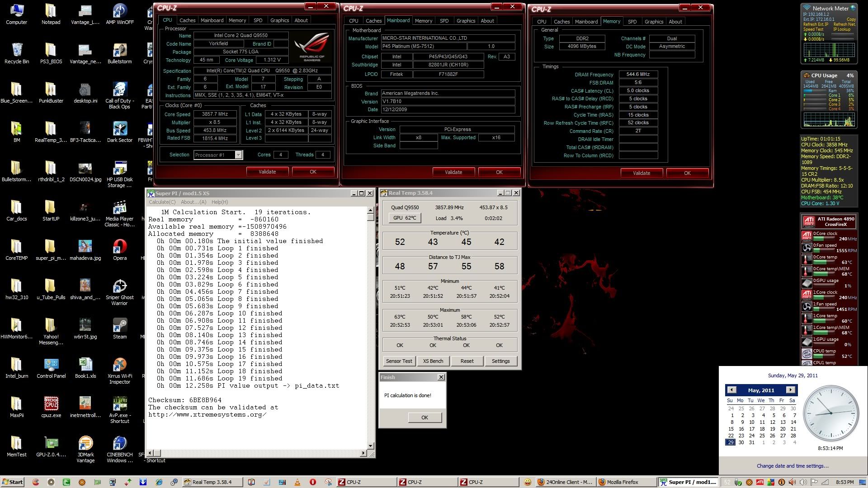The image size is (868, 488).
Task: Click Opera icon in taskbar quick launch
Action: [313, 482]
